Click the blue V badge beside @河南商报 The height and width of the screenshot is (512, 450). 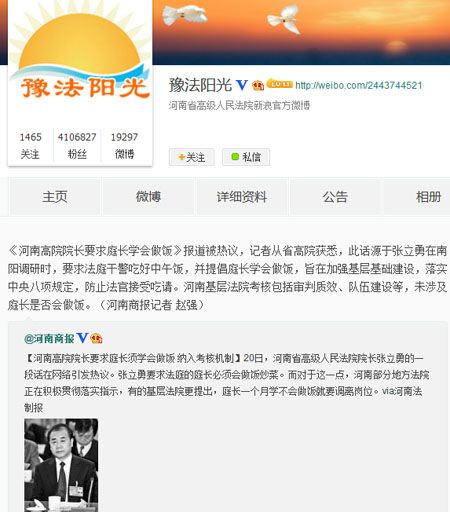(82, 338)
